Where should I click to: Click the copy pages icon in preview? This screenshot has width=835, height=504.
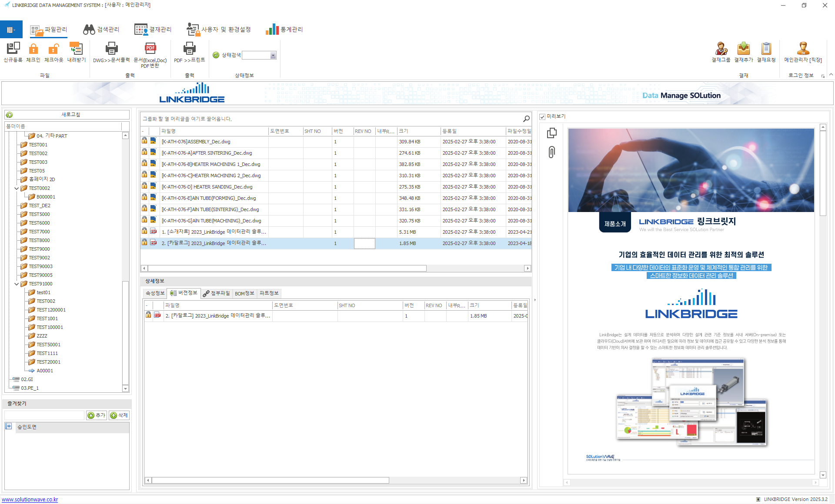tap(552, 133)
